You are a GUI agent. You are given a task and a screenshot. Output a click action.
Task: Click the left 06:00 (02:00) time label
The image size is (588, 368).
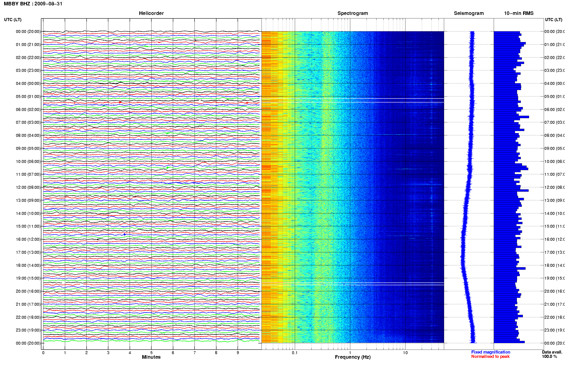tap(28, 109)
